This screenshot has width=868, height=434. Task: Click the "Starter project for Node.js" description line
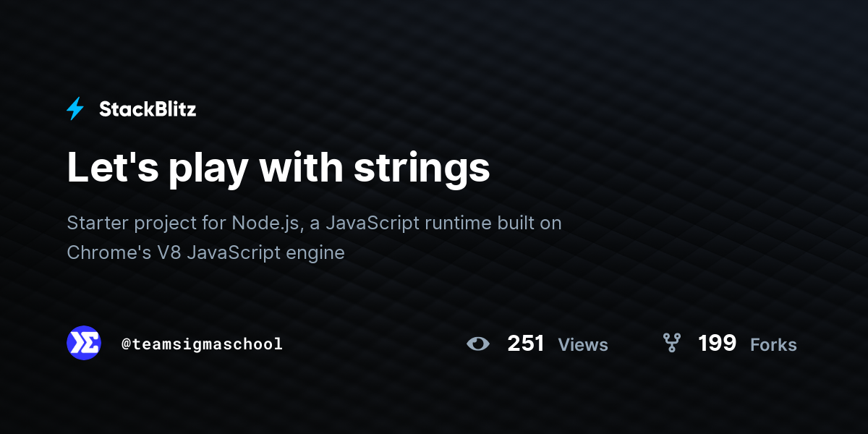314,223
